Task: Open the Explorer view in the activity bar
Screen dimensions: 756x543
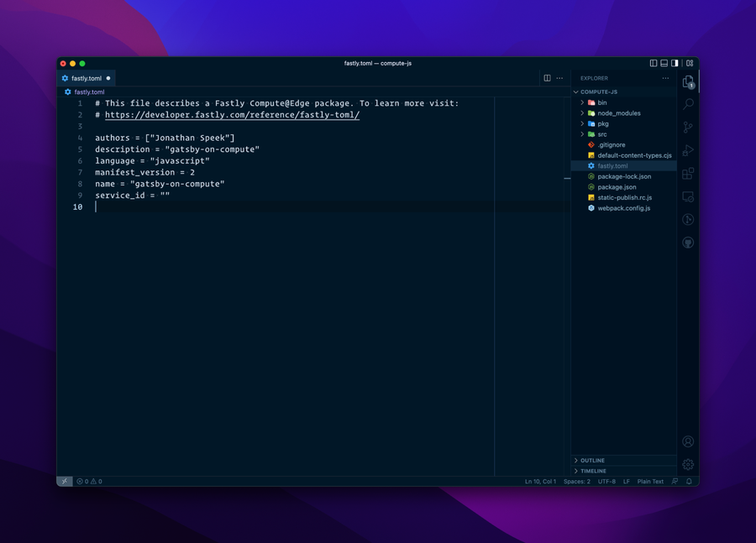Action: tap(688, 81)
